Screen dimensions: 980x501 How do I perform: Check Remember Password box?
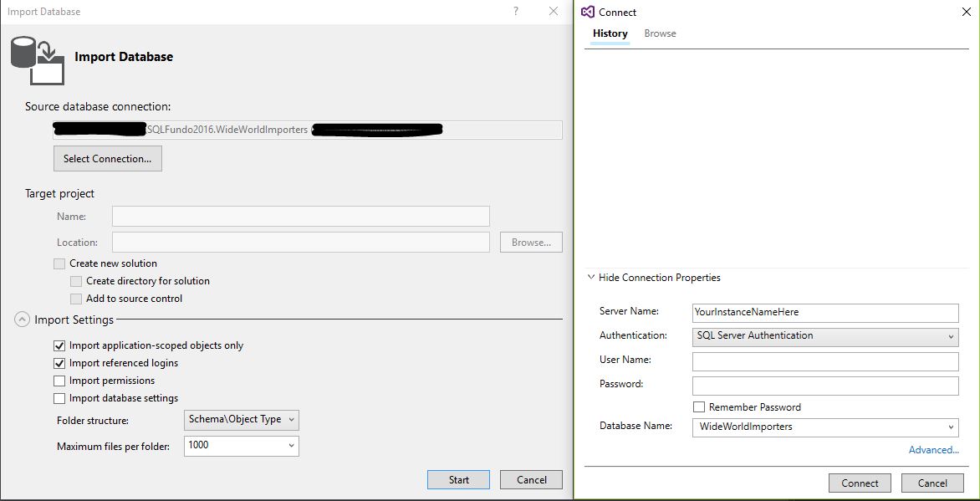[699, 407]
